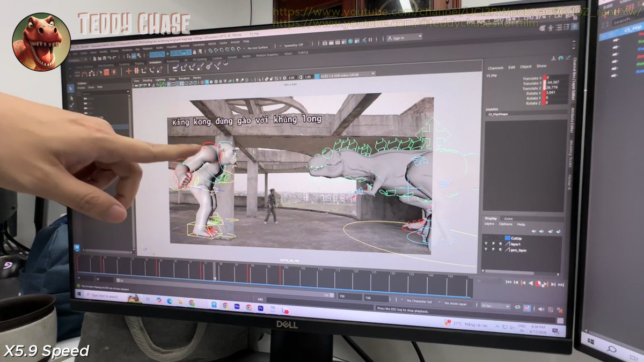The width and height of the screenshot is (644, 362).
Task: Open the viewport Renderer menu
Action: 184,78
